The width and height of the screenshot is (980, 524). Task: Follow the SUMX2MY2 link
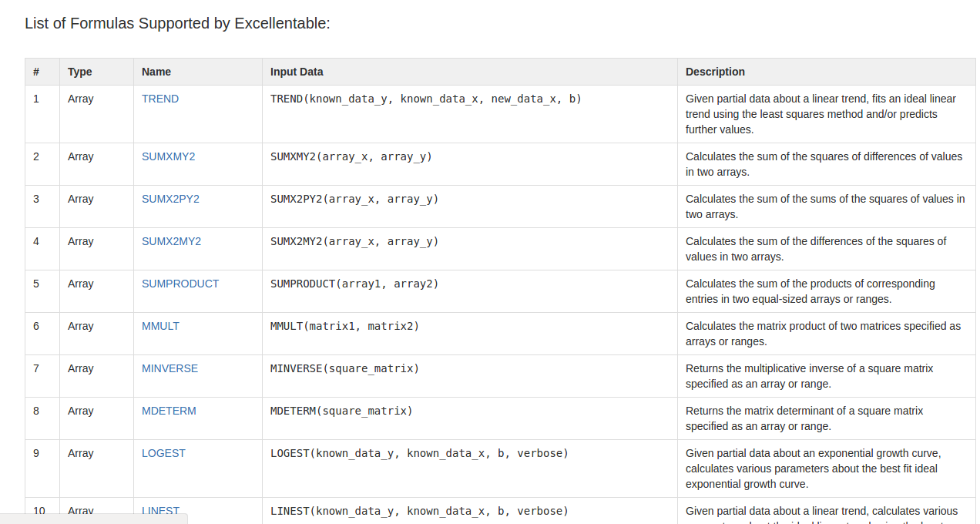171,241
